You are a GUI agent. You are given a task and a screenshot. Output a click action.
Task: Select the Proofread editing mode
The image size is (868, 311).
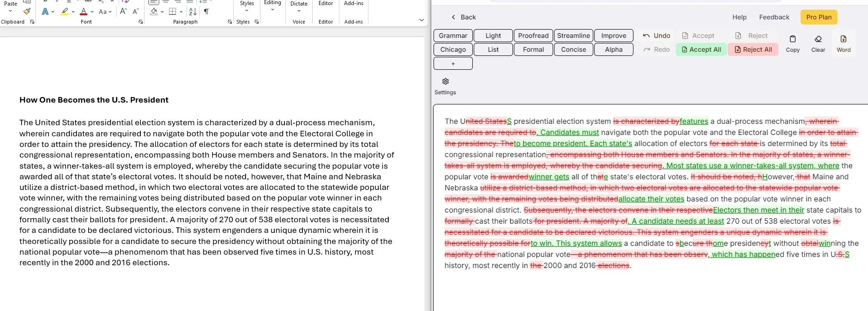point(533,36)
